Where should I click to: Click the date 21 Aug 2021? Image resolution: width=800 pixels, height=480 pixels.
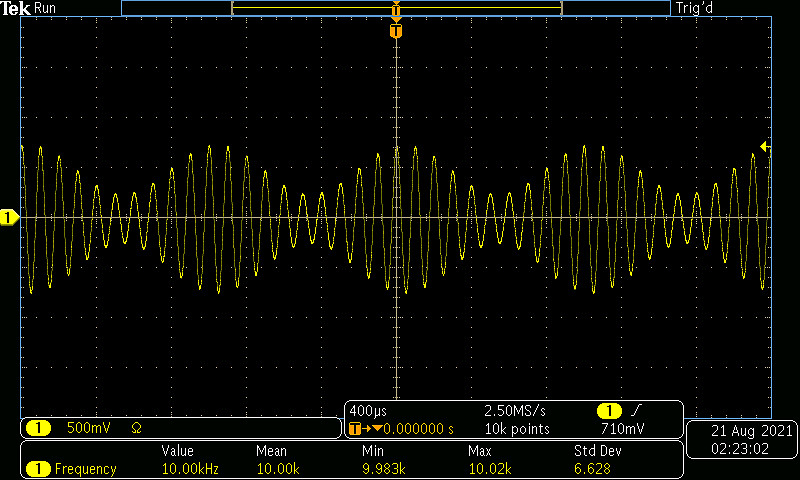click(752, 431)
